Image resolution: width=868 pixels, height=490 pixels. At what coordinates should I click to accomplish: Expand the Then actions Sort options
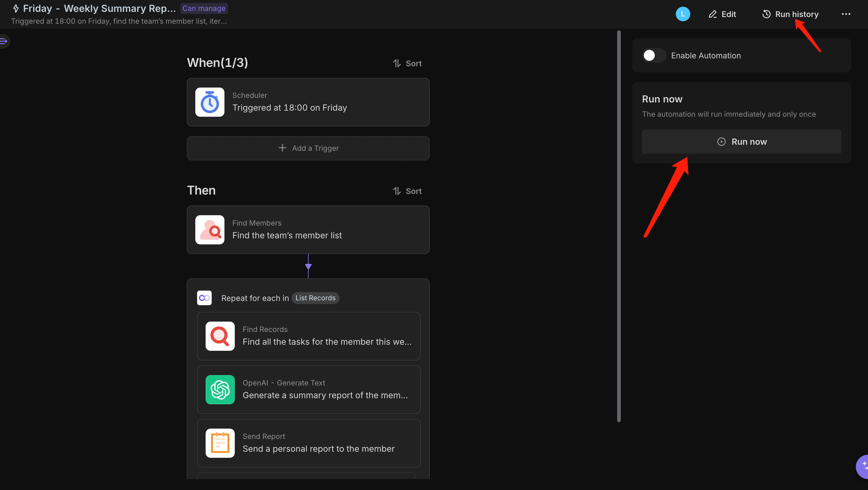point(407,191)
